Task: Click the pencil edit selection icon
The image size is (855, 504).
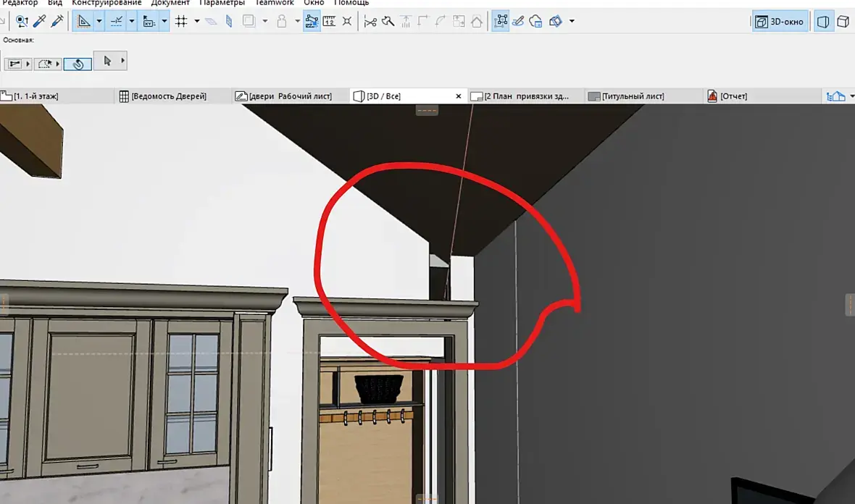Action: tap(518, 21)
